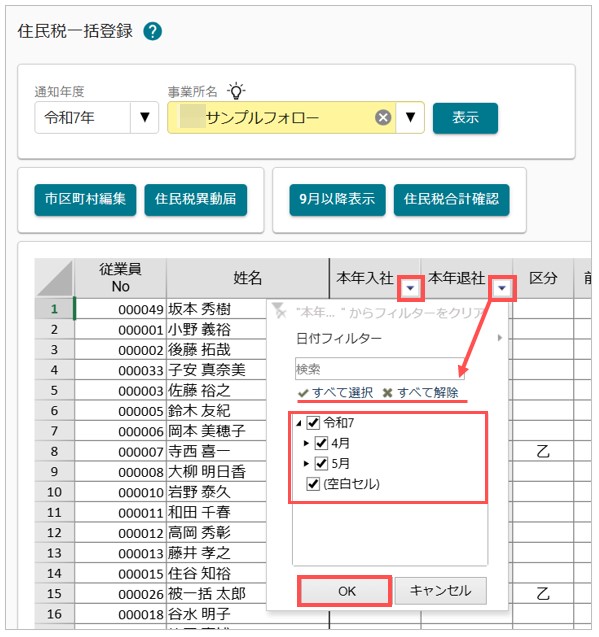Select row header 16

tap(54, 614)
